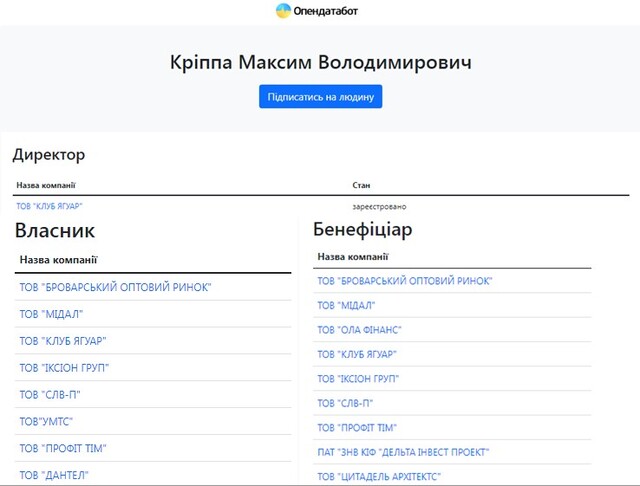This screenshot has width=640, height=486.
Task: Open ТОВ "СЛВ-П" in Бенефіціар column
Action: (x=344, y=403)
